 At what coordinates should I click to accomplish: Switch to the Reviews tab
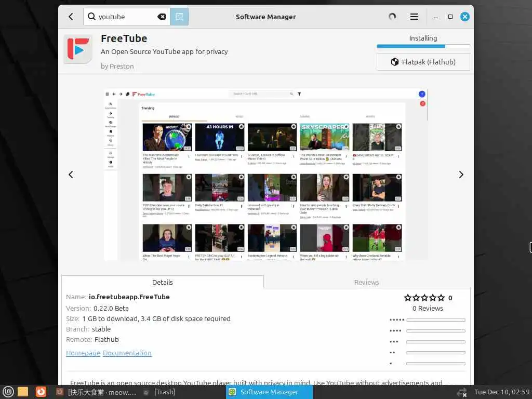[366, 282]
